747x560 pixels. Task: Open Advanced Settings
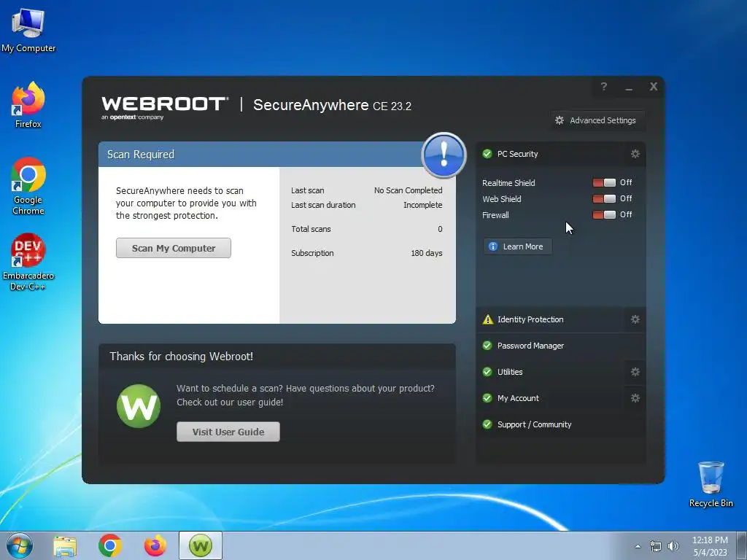pyautogui.click(x=598, y=120)
